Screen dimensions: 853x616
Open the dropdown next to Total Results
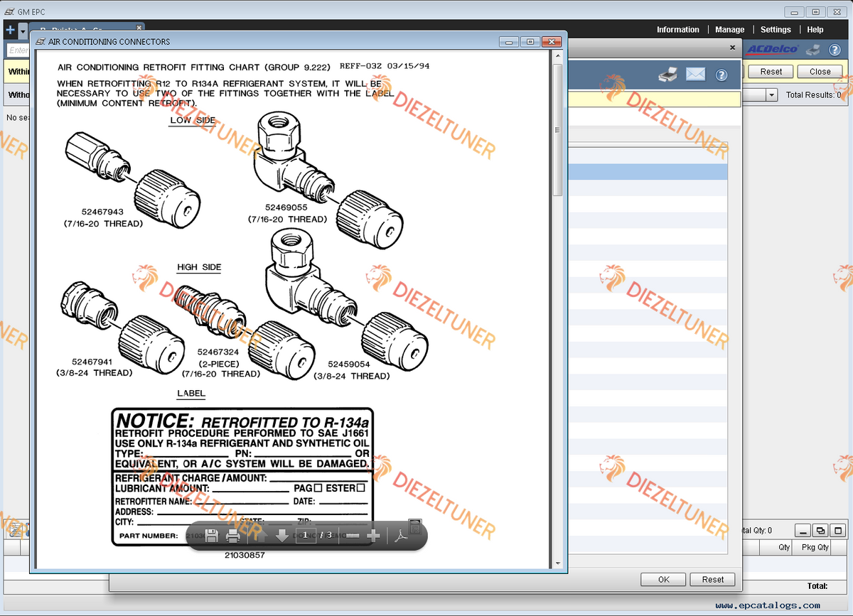click(x=771, y=94)
